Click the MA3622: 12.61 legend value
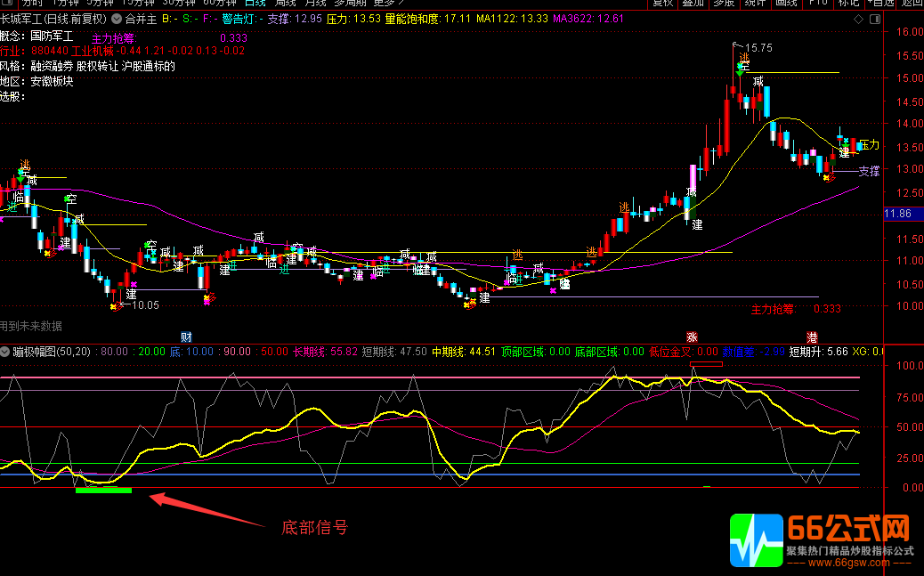Image resolution: width=924 pixels, height=576 pixels. click(588, 19)
